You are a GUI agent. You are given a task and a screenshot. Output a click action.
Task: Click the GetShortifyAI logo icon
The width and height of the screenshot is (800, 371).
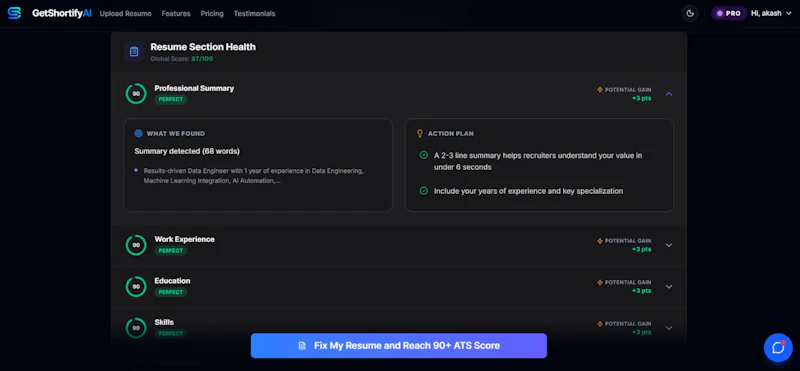tap(15, 13)
